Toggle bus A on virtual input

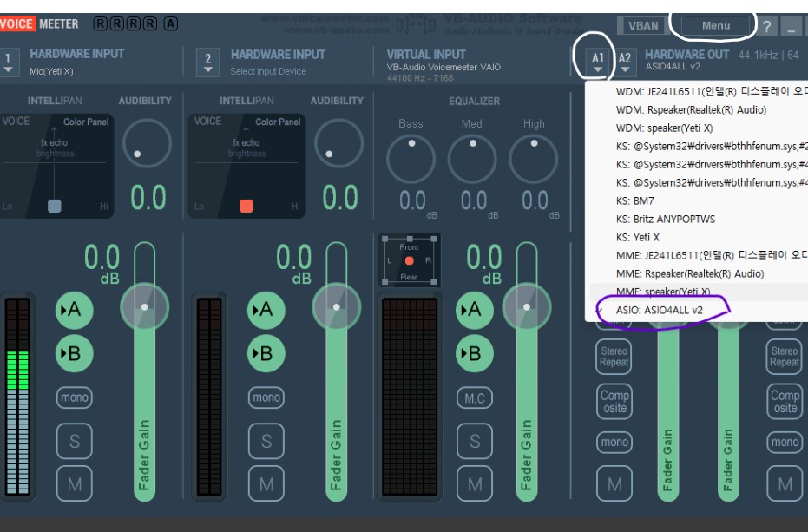[475, 311]
